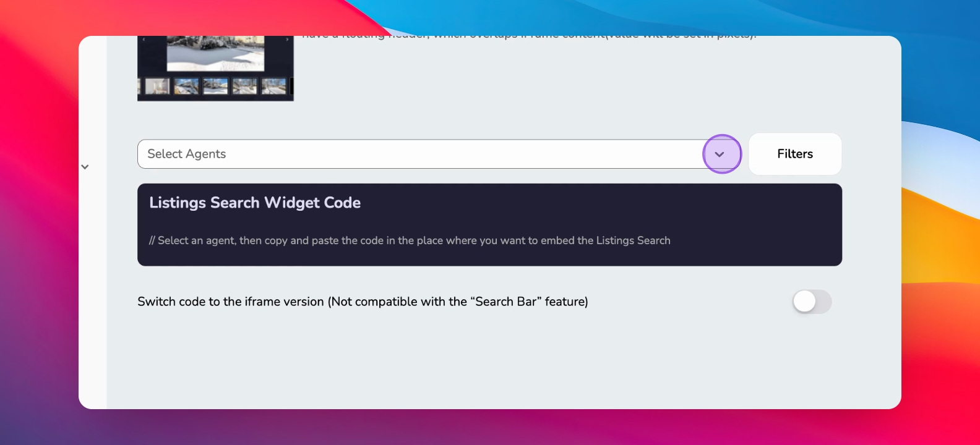Screen dimensions: 980x445
Task: Open the Select Agents dropdown arrow
Action: coord(720,154)
